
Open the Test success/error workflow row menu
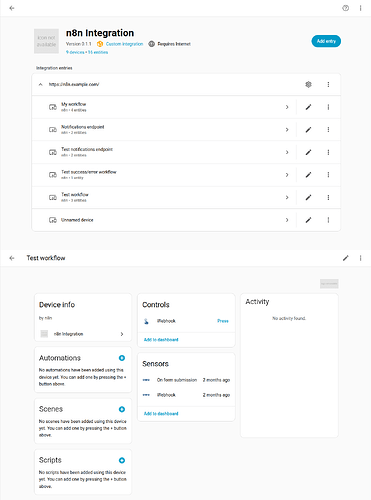(x=328, y=175)
